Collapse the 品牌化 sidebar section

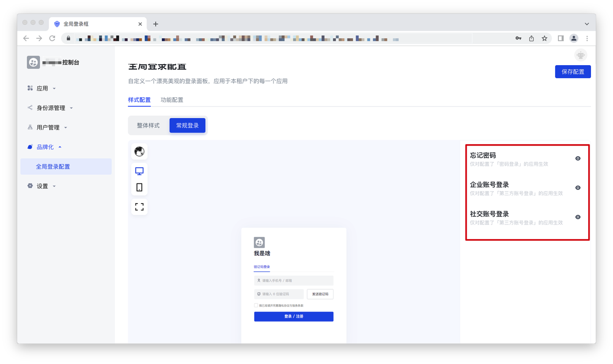tap(45, 147)
